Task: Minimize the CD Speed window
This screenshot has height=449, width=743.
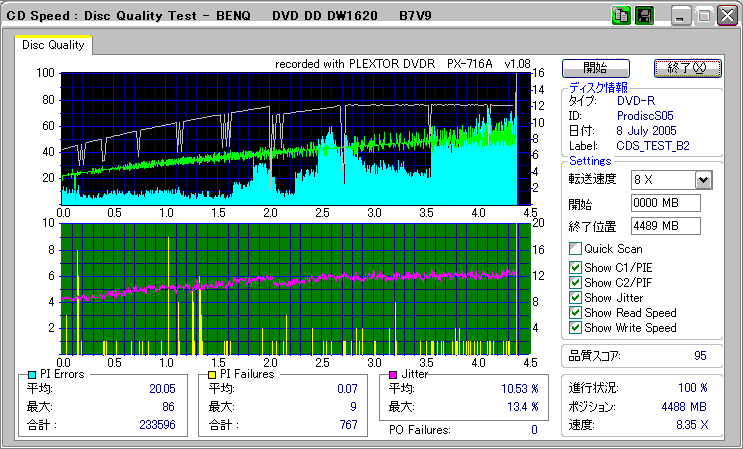Action: point(682,15)
